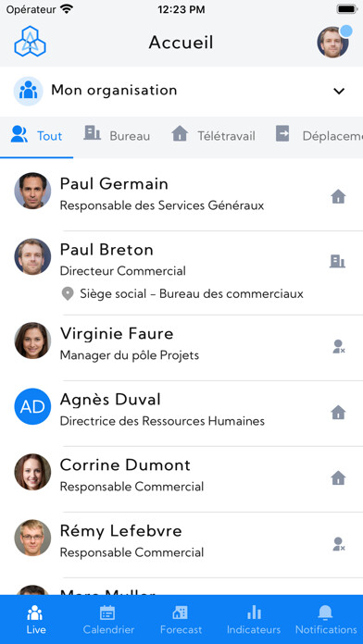Tap the hexagon app logo

pos(30,42)
